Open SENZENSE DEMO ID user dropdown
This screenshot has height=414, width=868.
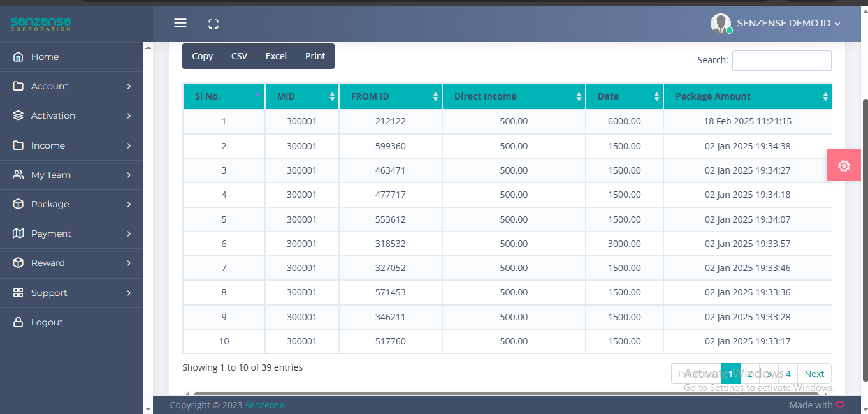[788, 23]
